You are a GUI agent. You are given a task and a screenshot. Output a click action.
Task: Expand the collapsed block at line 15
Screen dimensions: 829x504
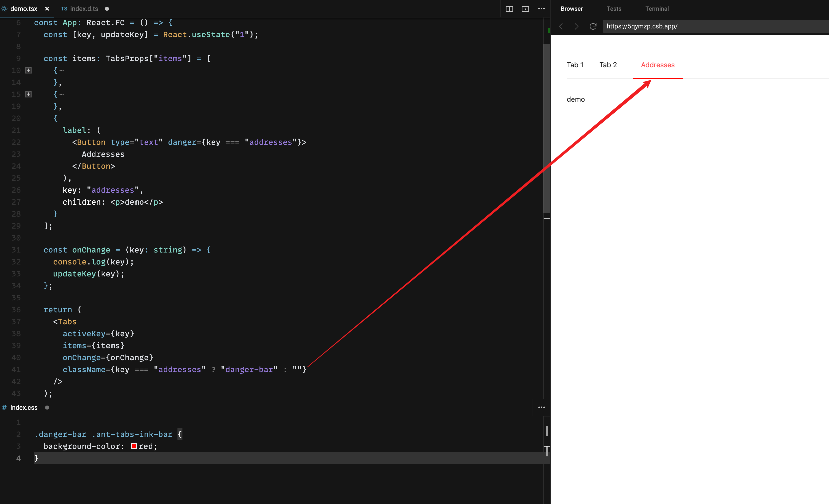pyautogui.click(x=29, y=94)
